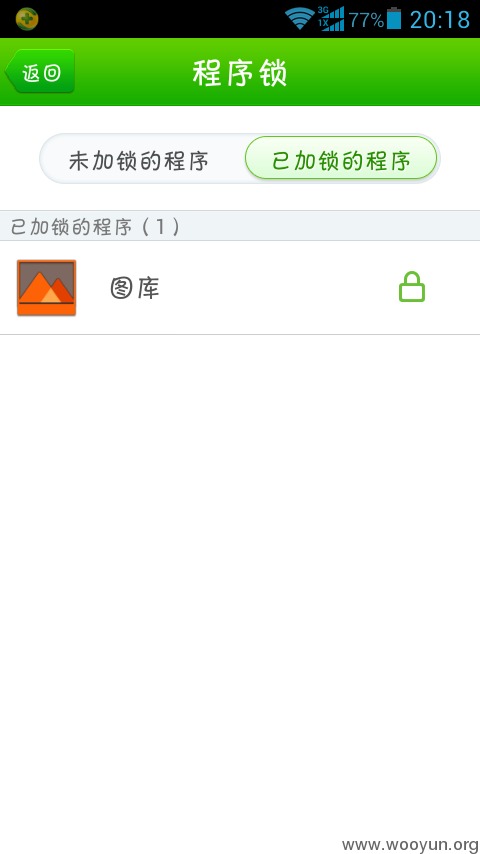The width and height of the screenshot is (480, 854).
Task: Tap the battery icon in status bar
Action: pyautogui.click(x=394, y=19)
